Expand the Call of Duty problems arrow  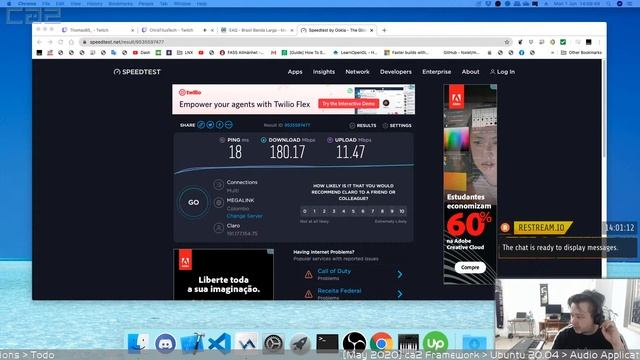400,274
